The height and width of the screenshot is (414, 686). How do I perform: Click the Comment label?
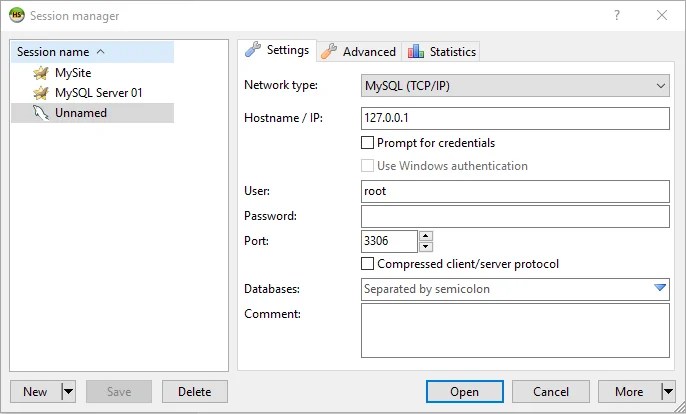click(272, 314)
